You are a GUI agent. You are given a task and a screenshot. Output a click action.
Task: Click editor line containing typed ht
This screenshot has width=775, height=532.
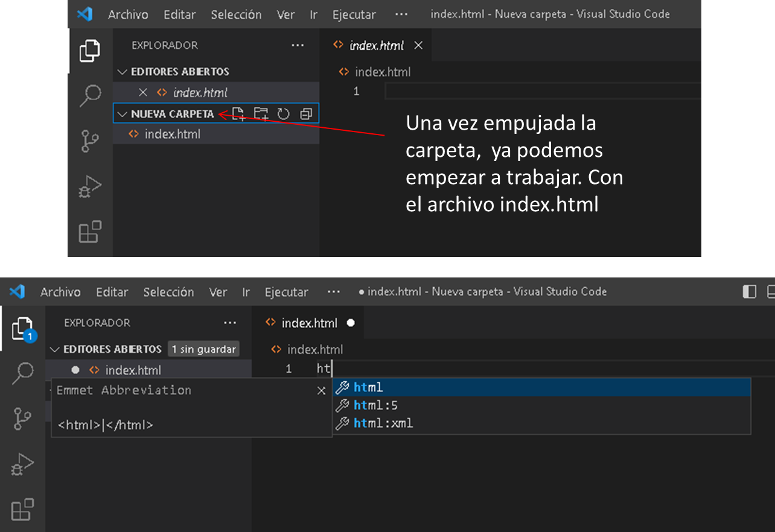tap(513, 369)
